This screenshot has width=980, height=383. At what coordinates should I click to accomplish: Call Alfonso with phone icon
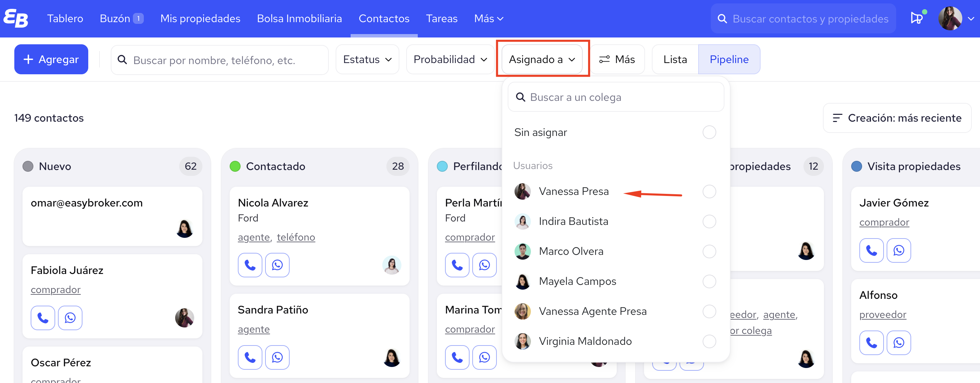[x=872, y=343]
